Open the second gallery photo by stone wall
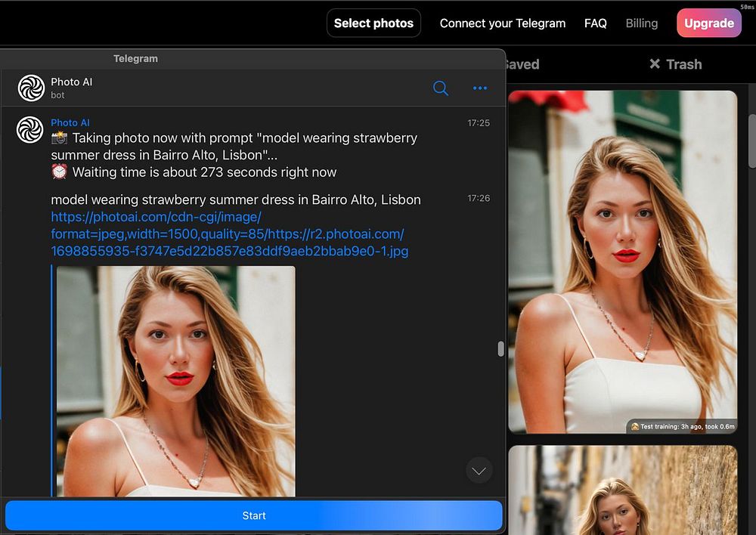 point(622,490)
